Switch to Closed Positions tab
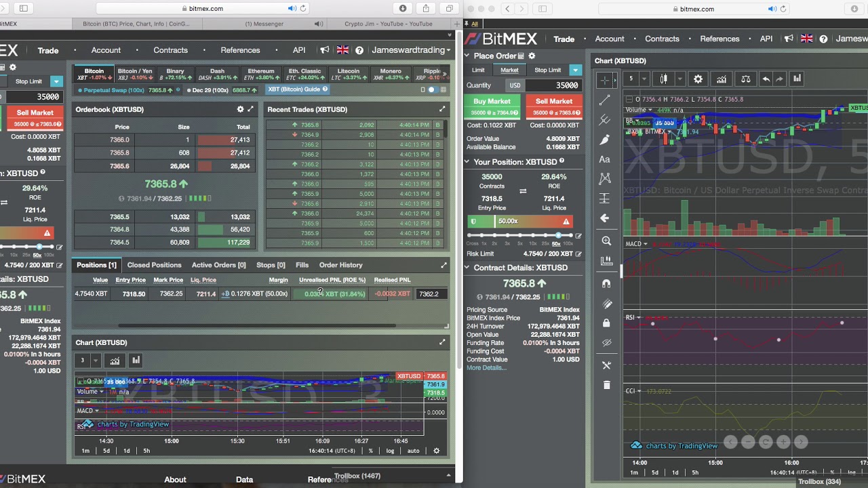The image size is (868, 488). (154, 265)
